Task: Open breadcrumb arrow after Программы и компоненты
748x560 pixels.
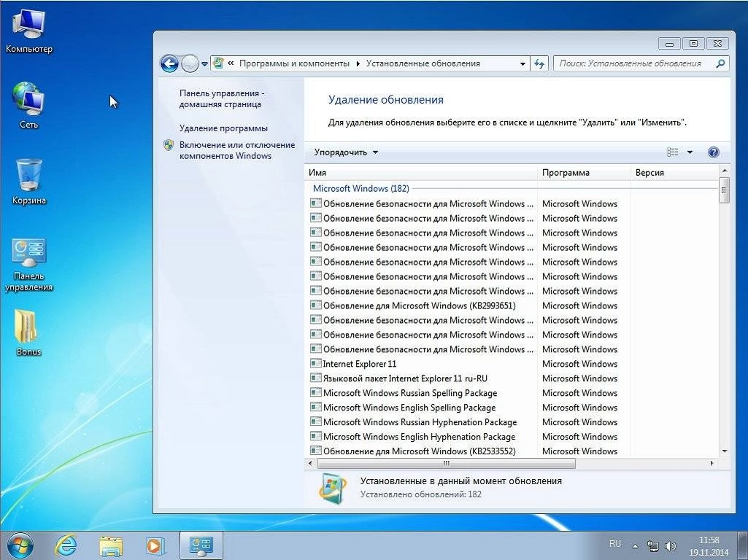Action: click(358, 64)
